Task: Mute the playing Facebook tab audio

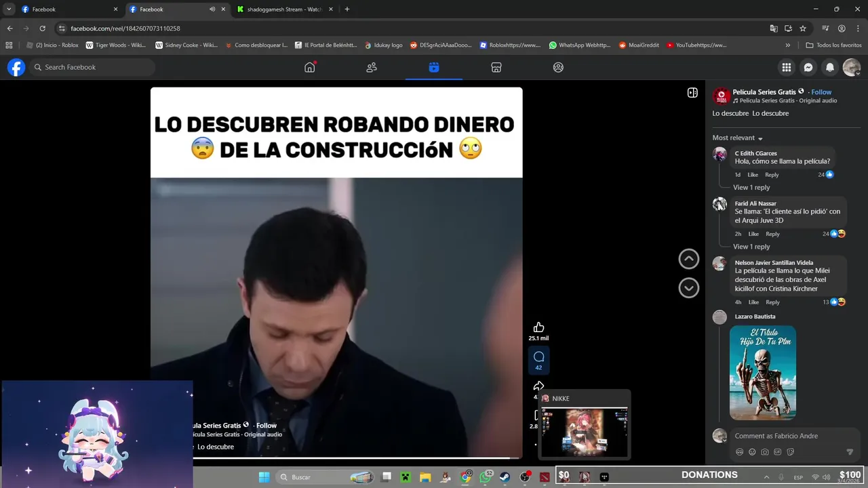Action: (212, 9)
